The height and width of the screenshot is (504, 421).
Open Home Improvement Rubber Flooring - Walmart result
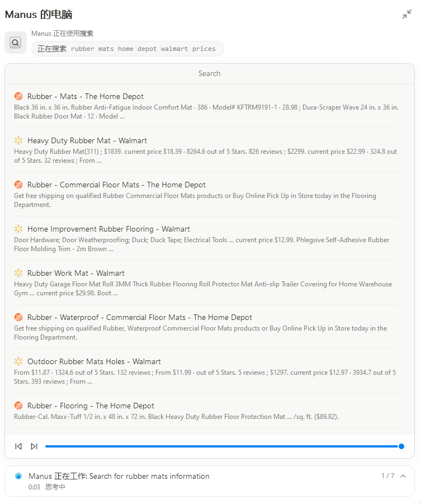(x=108, y=229)
